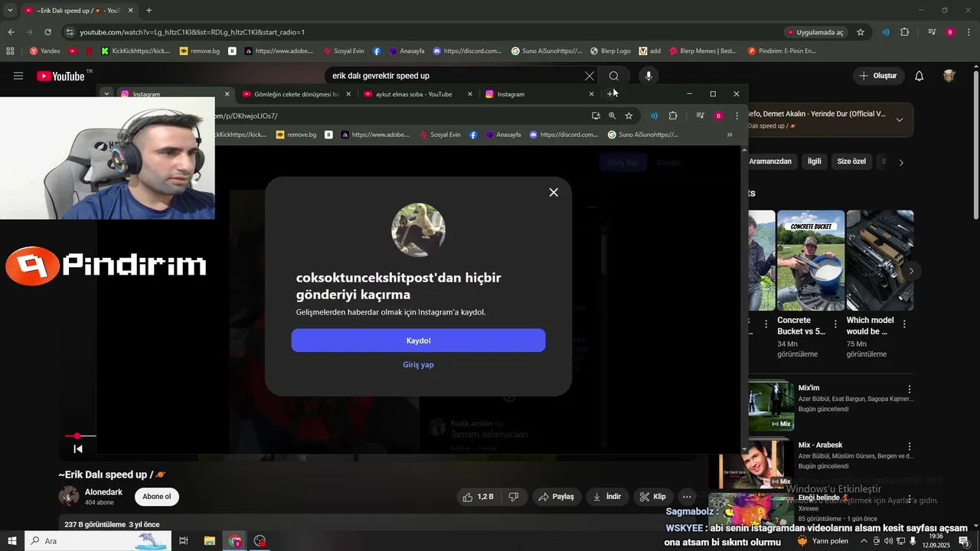The width and height of the screenshot is (980, 551).
Task: Reload the back Chrome window page
Action: coord(47,32)
